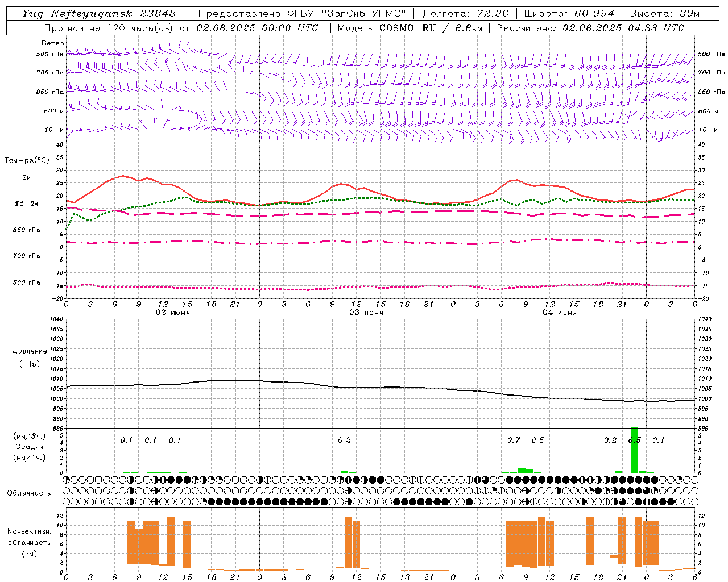Click the (мм/1ч.) precipitation unit label

[29, 458]
